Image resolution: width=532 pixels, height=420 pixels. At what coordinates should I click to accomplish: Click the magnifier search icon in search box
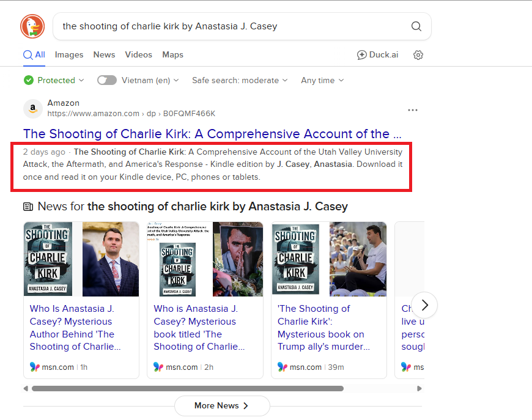coord(416,26)
